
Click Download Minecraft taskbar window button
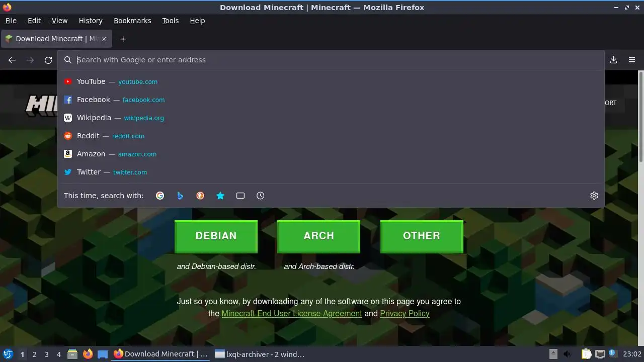(x=161, y=354)
